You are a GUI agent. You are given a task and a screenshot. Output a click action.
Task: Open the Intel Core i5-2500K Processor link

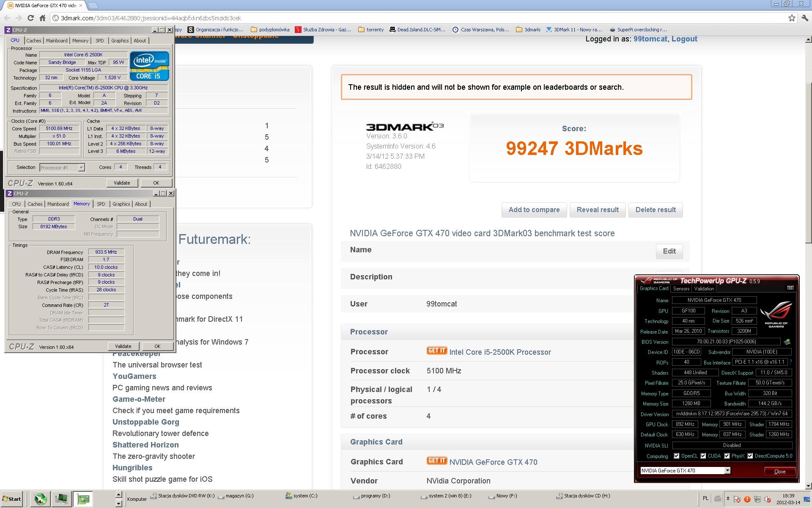pyautogui.click(x=500, y=352)
